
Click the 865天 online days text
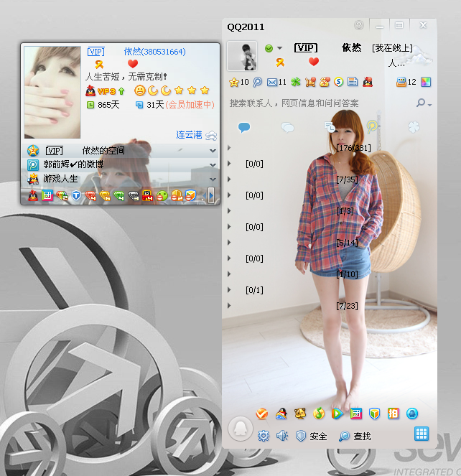point(108,105)
